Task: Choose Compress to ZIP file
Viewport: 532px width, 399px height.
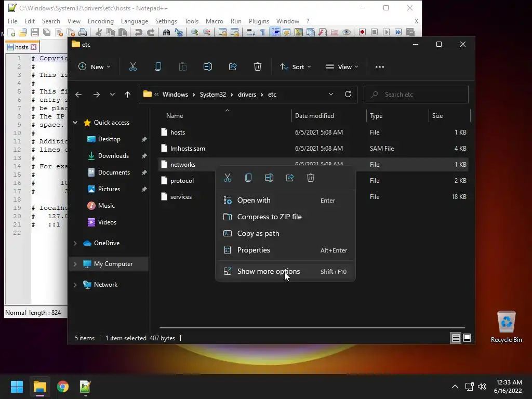Action: pyautogui.click(x=285, y=217)
